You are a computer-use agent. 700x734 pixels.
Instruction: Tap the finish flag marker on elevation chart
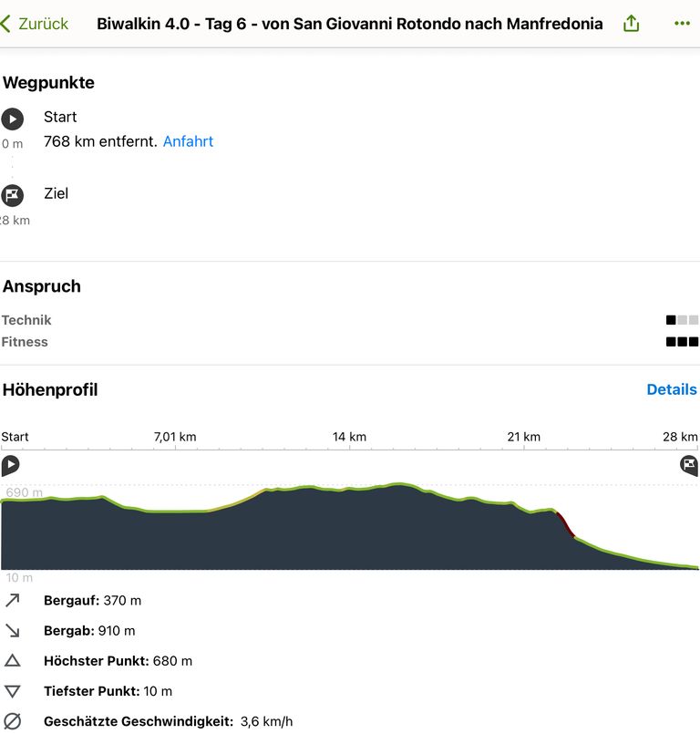pos(689,465)
